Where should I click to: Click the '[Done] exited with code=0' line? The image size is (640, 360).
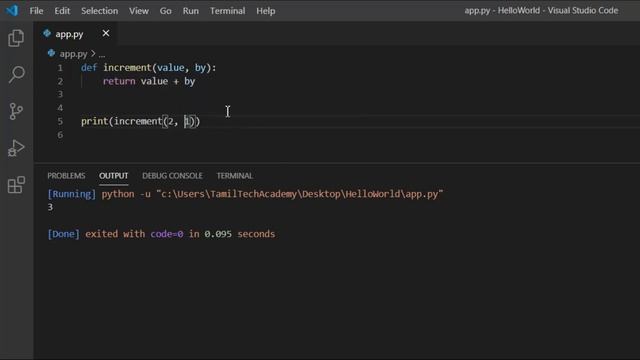tap(161, 234)
